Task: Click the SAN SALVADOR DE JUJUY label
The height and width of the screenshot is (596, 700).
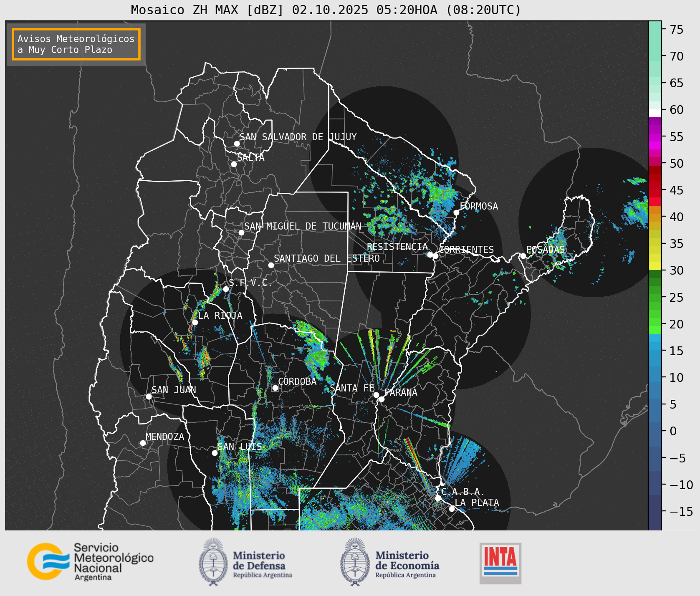Action: point(298,137)
